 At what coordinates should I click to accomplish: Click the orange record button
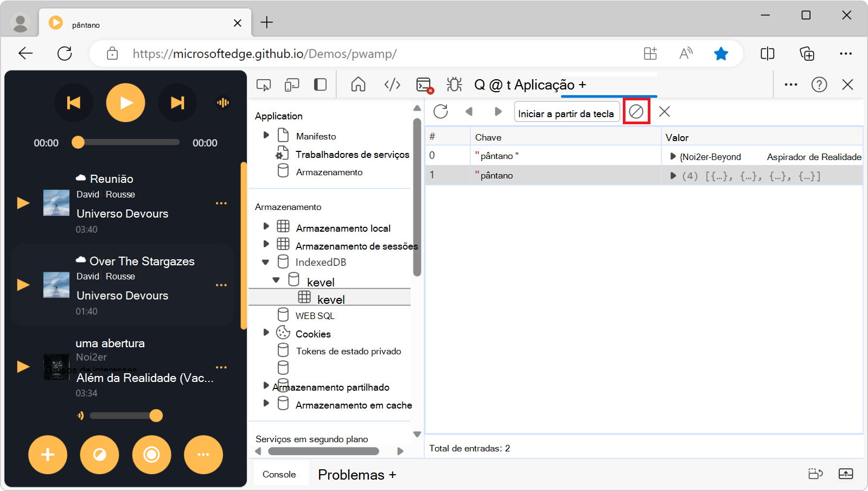tap(151, 455)
